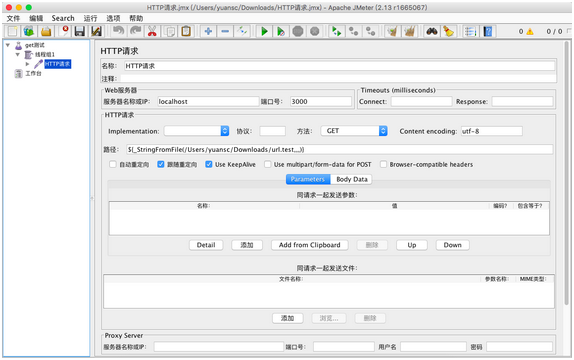Click the Remote start all icon
Image resolution: width=574 pixels, height=360 pixels.
pyautogui.click(x=336, y=31)
